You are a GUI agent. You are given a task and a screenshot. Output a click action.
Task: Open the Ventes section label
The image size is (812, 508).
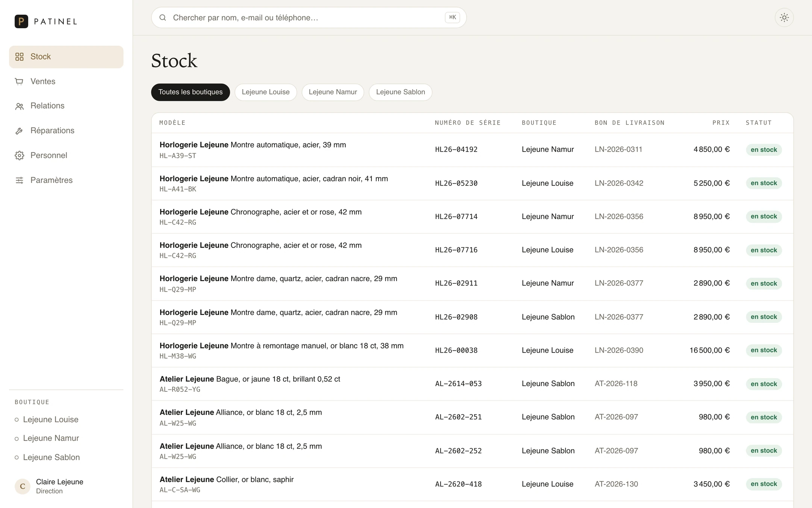click(x=43, y=81)
